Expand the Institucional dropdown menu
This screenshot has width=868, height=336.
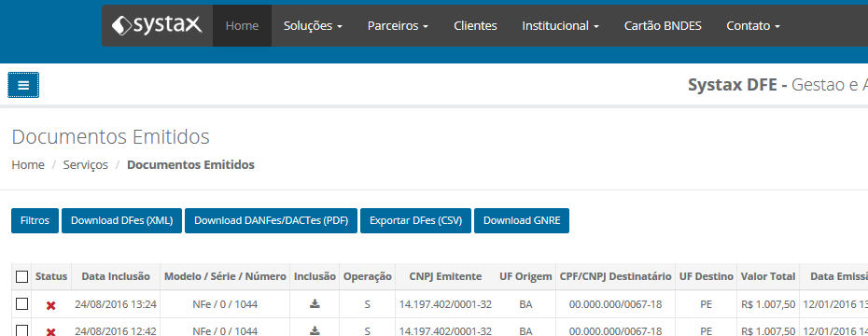561,25
